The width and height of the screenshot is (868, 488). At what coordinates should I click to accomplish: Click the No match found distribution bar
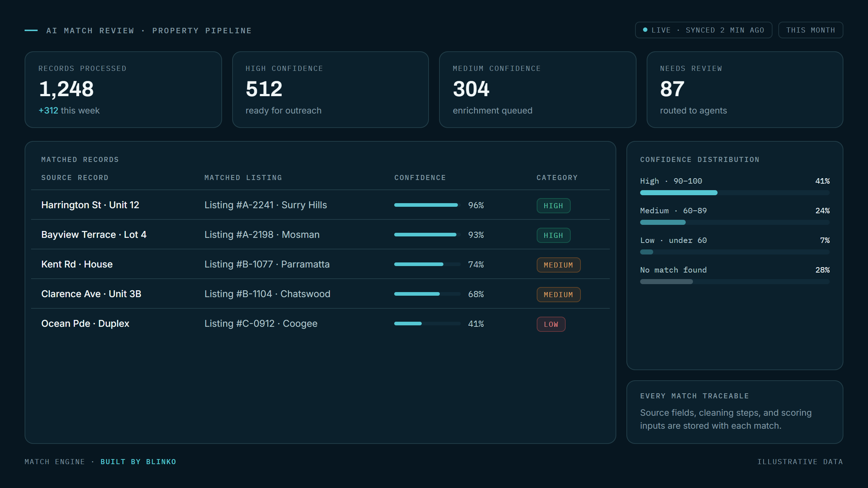click(735, 282)
